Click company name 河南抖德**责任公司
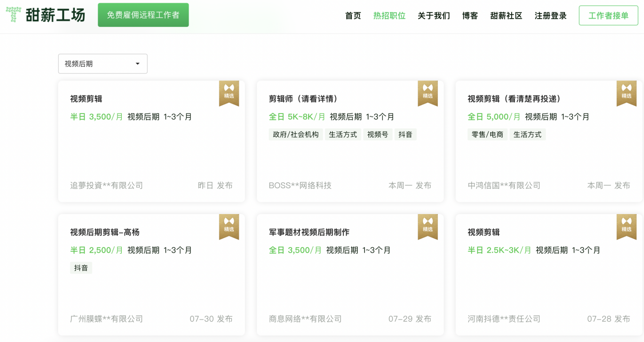644x342 pixels. [x=504, y=319]
